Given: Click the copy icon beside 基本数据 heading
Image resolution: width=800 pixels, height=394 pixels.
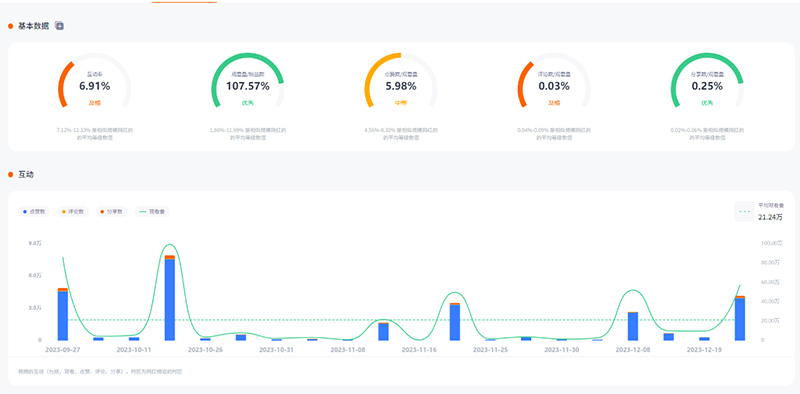Looking at the screenshot, I should [59, 26].
